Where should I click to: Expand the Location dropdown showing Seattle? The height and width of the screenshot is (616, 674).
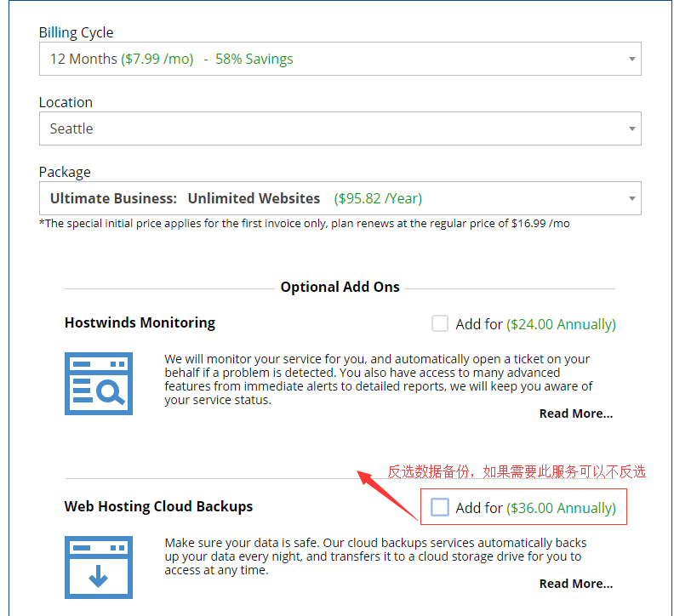pos(340,128)
